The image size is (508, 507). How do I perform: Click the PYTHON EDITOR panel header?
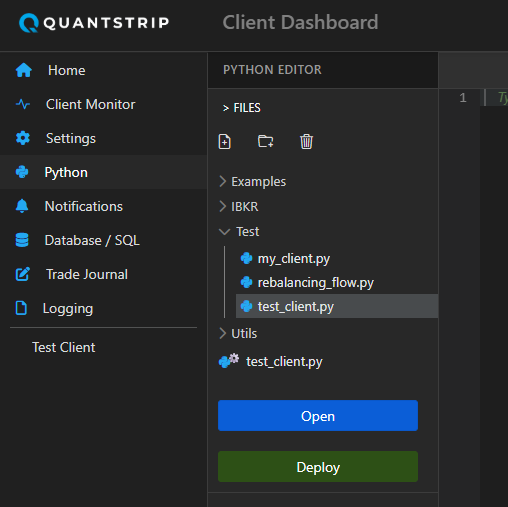click(x=272, y=70)
